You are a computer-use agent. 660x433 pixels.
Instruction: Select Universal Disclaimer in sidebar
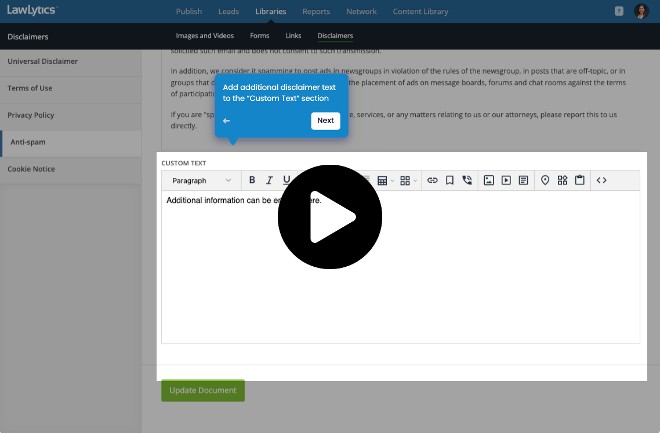pyautogui.click(x=71, y=61)
